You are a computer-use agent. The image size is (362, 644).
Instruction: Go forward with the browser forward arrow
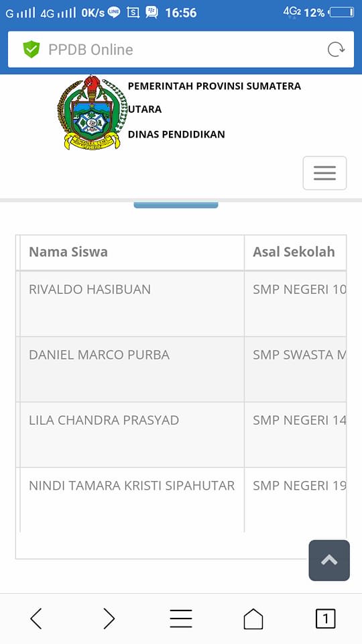click(x=109, y=619)
